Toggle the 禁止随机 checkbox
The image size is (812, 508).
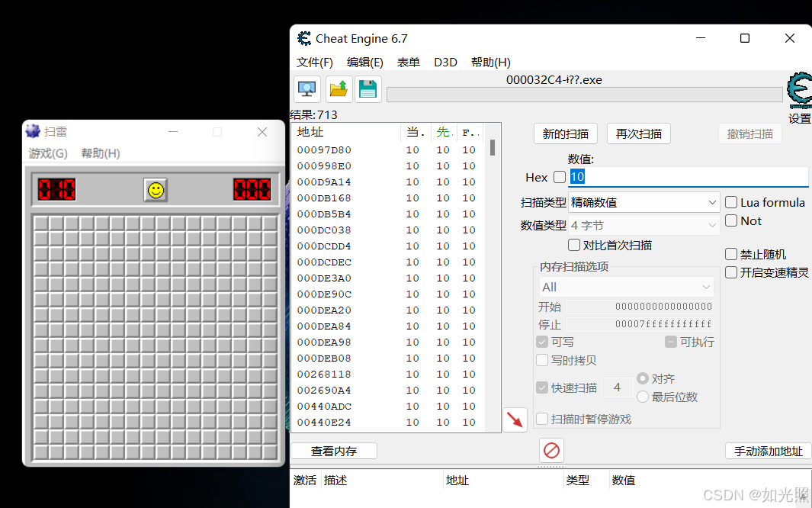tap(731, 254)
